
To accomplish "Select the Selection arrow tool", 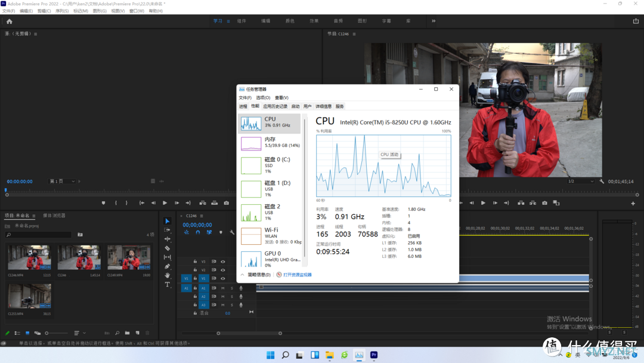I will (167, 221).
